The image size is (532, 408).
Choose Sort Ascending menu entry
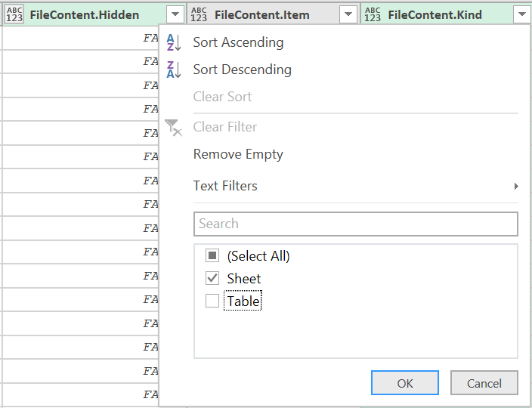(238, 43)
